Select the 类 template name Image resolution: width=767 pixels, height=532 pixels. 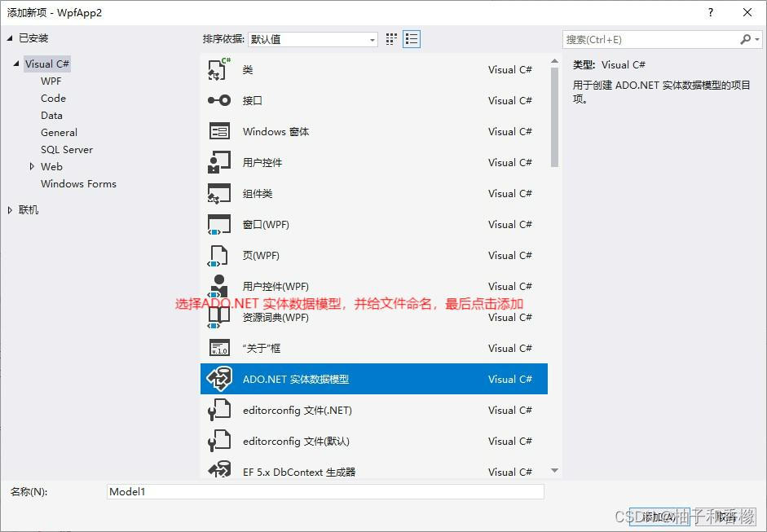[x=248, y=70]
